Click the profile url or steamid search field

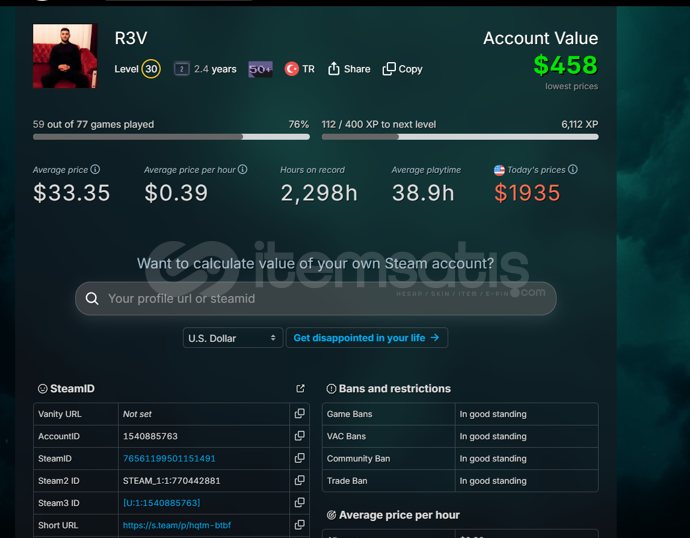[316, 299]
